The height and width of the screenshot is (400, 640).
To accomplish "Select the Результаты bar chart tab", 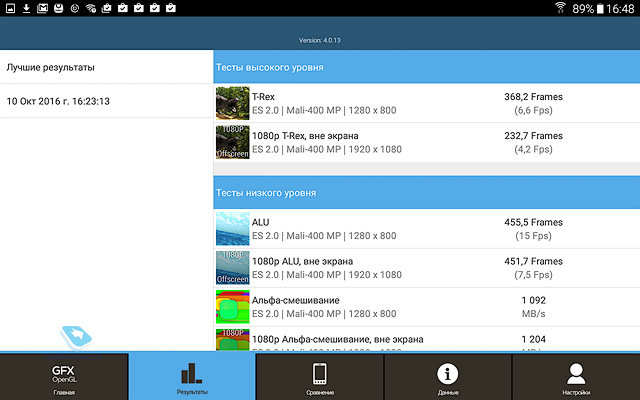I will pos(191,377).
